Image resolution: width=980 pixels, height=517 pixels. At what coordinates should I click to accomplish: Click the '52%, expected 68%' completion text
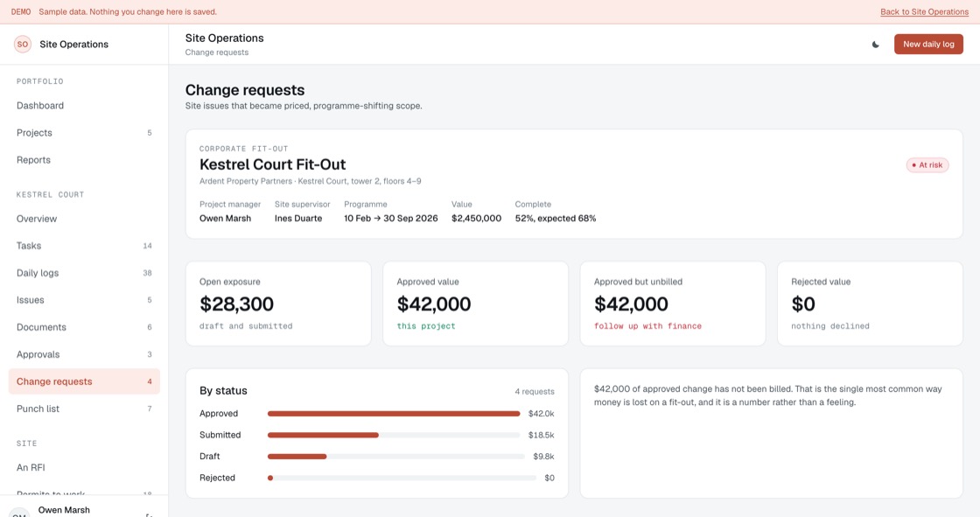click(x=556, y=218)
